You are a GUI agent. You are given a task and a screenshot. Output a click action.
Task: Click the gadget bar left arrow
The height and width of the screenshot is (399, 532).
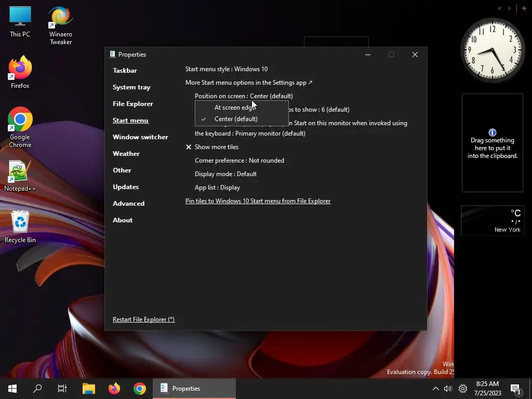499,8
